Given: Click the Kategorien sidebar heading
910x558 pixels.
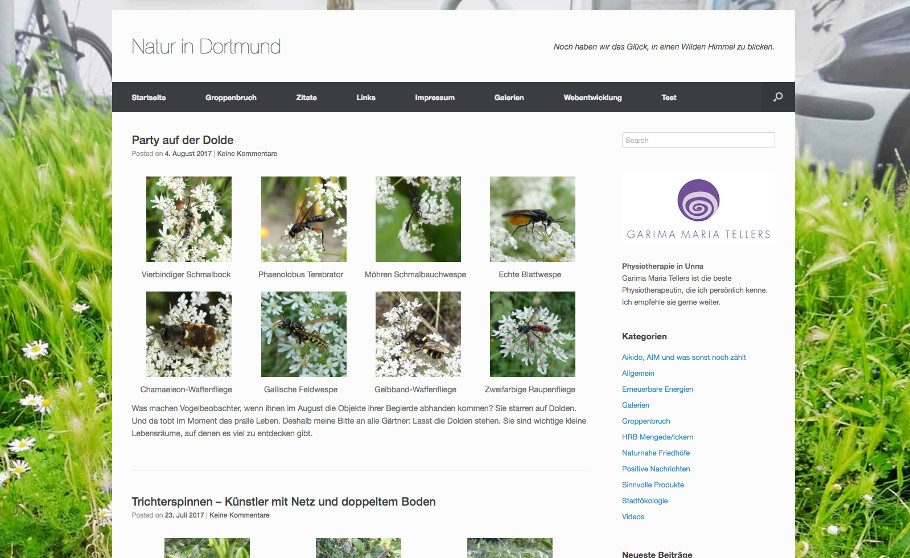Looking at the screenshot, I should (644, 336).
